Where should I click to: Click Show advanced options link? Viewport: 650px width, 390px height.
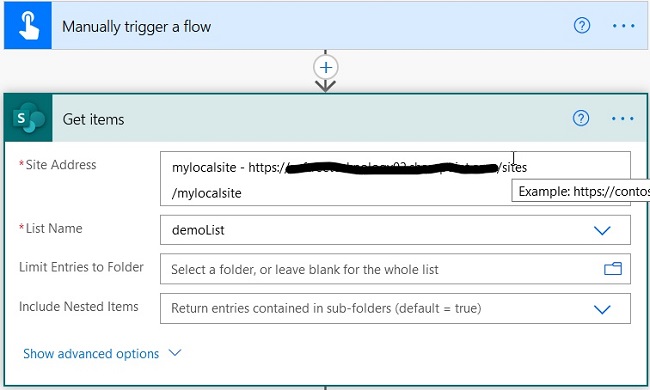tap(91, 354)
